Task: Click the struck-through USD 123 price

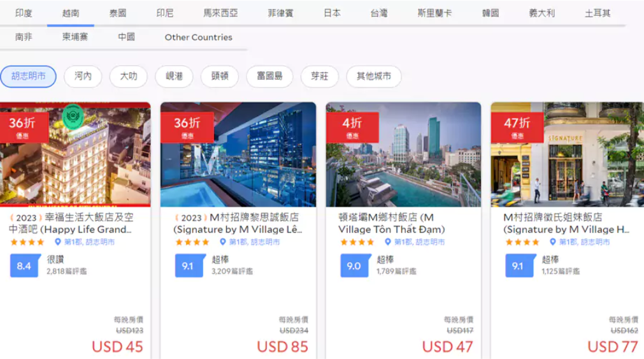Action: (129, 330)
